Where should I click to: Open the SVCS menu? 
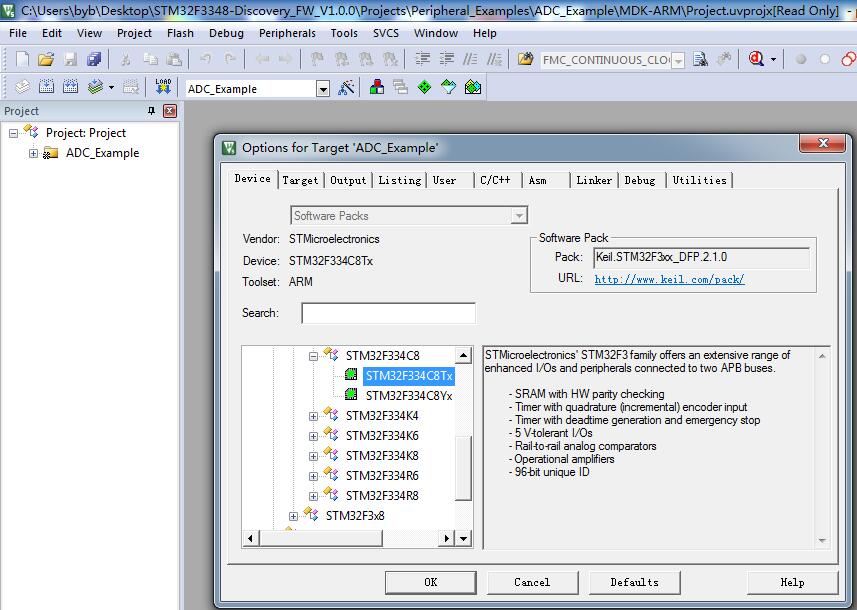pyautogui.click(x=386, y=33)
